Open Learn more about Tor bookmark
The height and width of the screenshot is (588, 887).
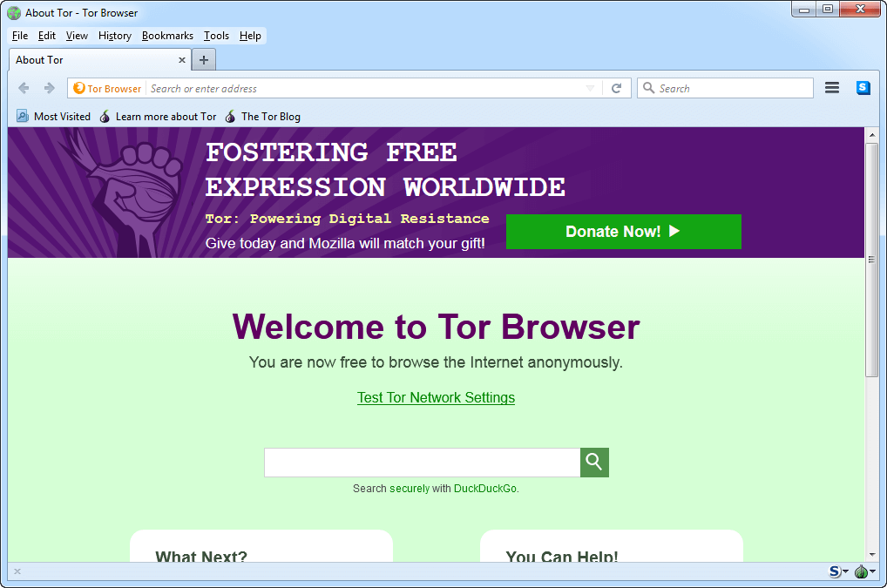[158, 117]
